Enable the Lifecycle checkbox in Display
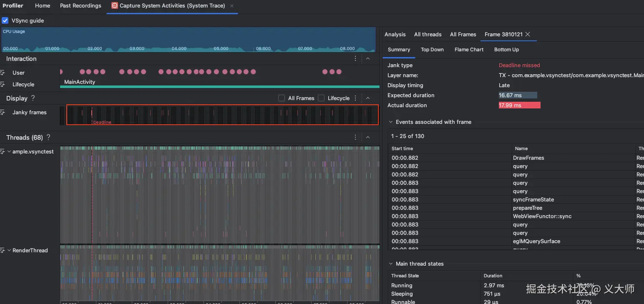 tap(321, 98)
